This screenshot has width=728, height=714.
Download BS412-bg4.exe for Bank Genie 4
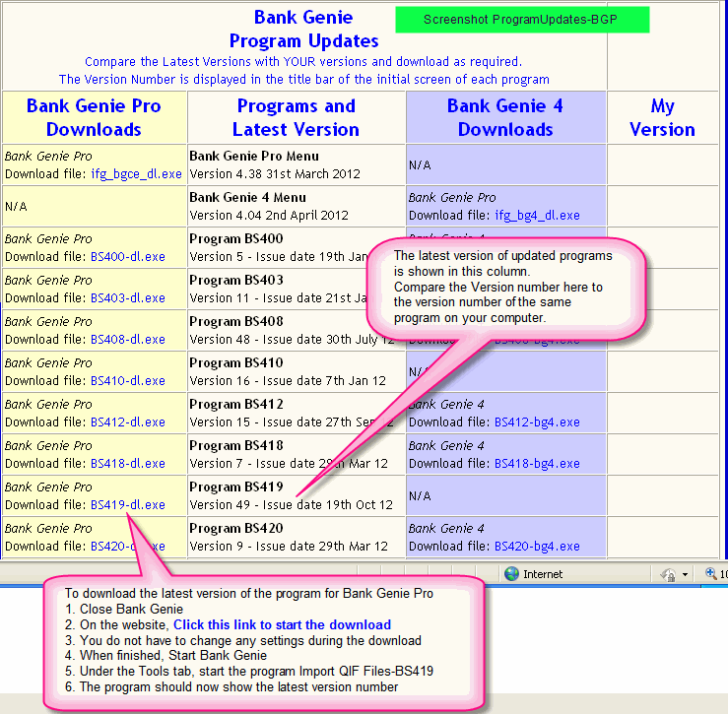coord(537,422)
